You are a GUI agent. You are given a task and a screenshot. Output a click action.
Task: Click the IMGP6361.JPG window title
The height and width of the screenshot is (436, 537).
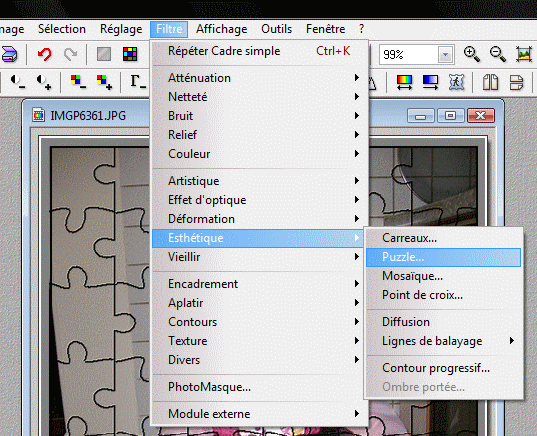(88, 116)
